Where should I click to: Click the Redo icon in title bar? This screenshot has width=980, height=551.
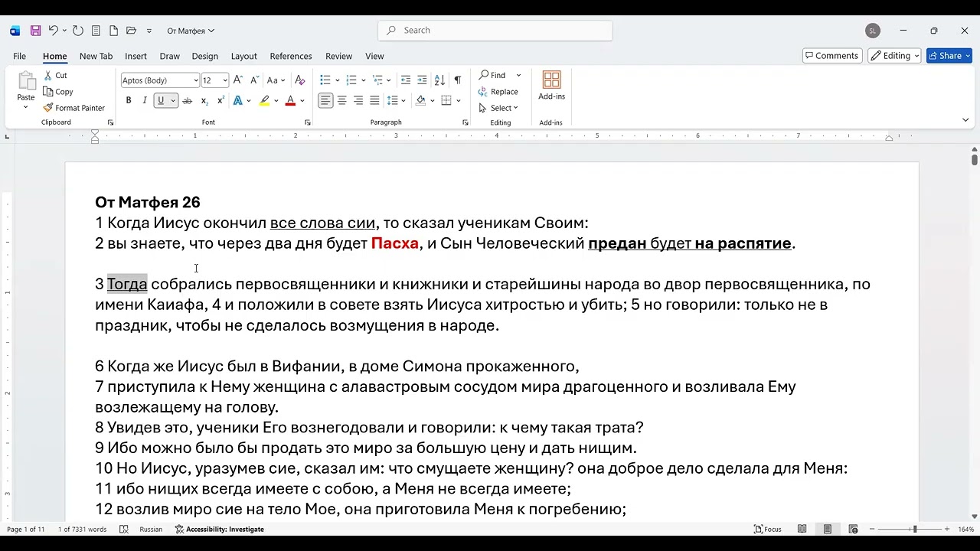(77, 31)
